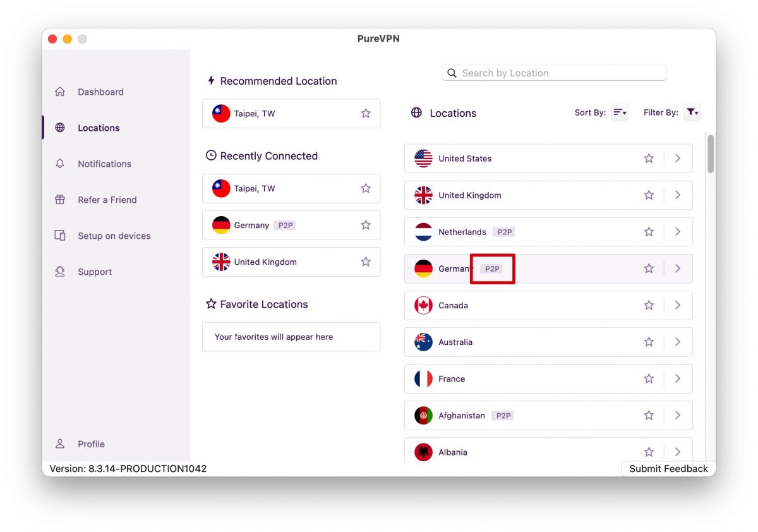758x532 pixels.
Task: Click the Netherlands flag icon
Action: [x=423, y=232]
